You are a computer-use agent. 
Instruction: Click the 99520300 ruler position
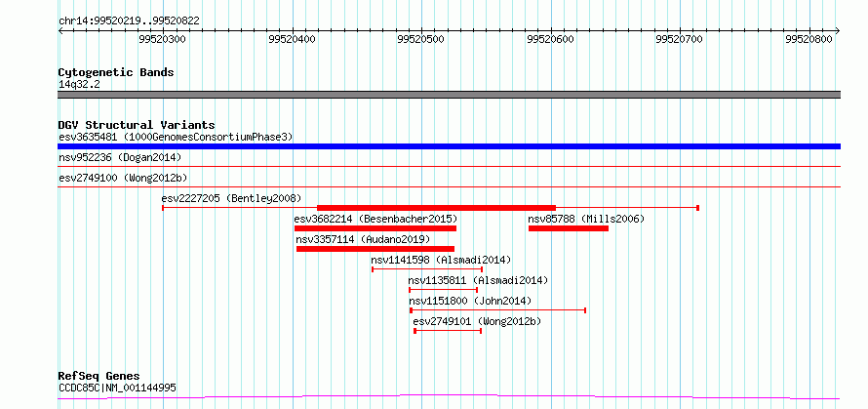pos(162,39)
